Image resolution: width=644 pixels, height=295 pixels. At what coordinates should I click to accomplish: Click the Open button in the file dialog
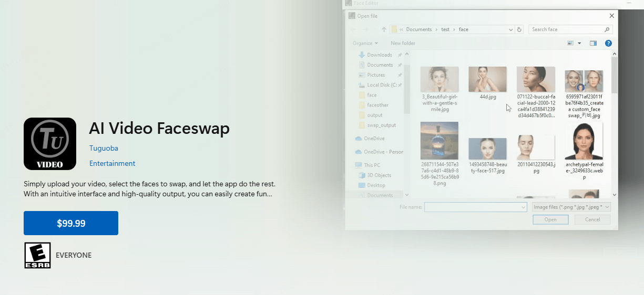(x=550, y=219)
